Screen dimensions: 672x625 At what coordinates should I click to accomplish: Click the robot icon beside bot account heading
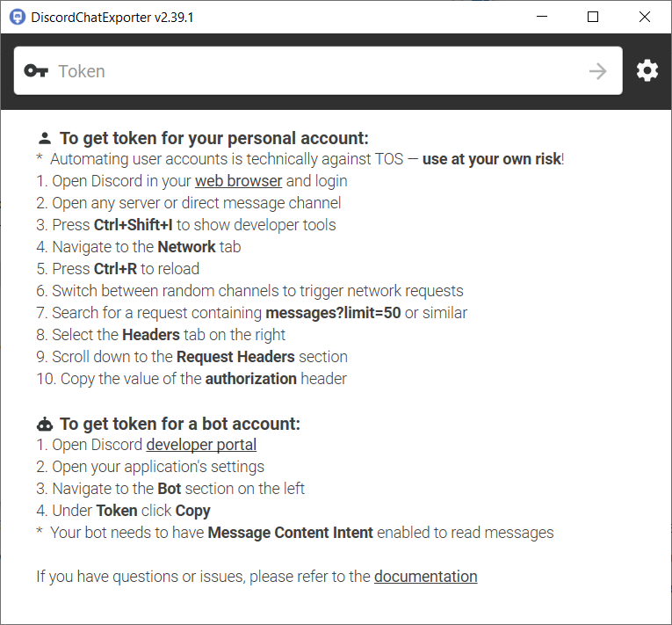tap(45, 424)
